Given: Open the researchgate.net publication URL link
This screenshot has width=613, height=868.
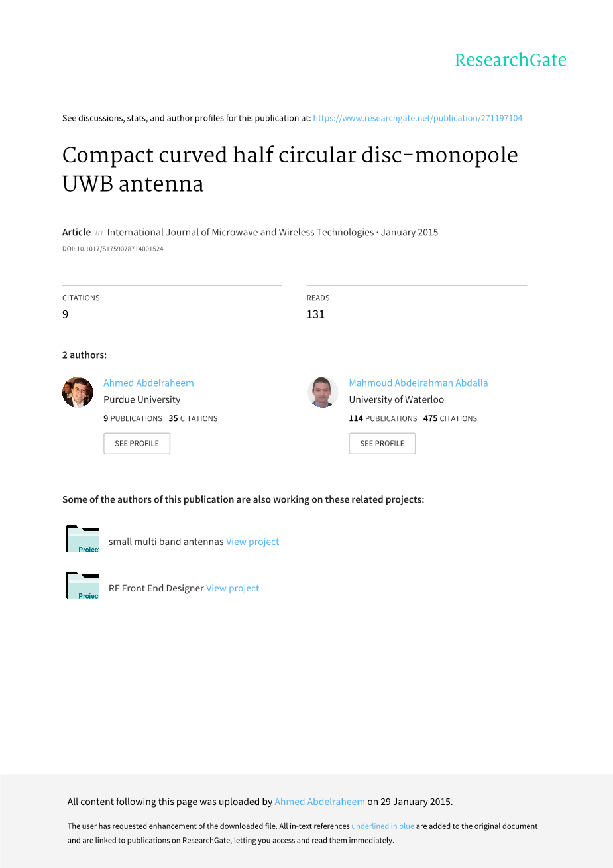Looking at the screenshot, I should 418,118.
